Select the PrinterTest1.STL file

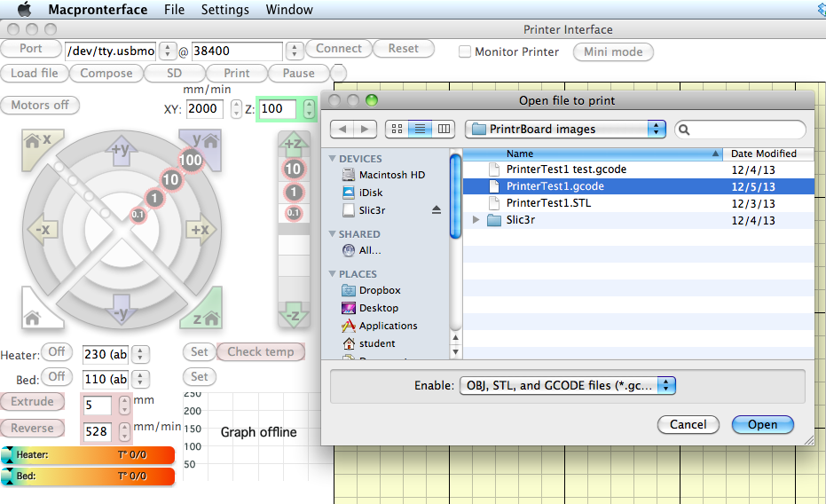(x=639, y=203)
